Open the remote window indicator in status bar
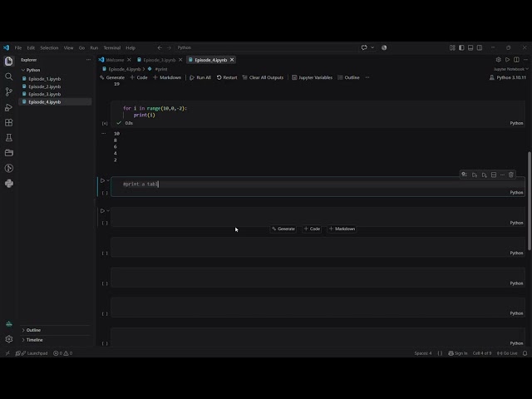The width and height of the screenshot is (532, 399). pos(7,353)
